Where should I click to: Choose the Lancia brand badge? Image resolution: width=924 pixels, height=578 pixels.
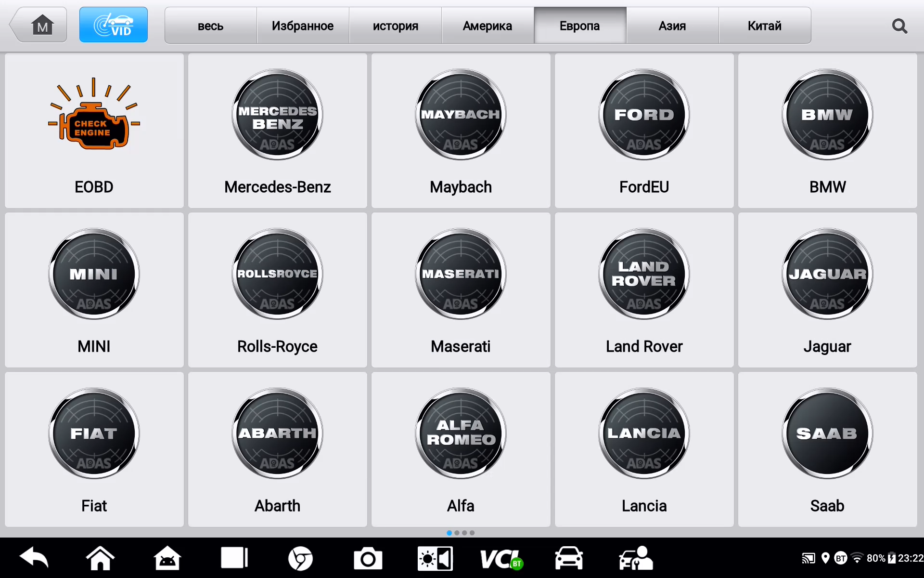tap(644, 433)
